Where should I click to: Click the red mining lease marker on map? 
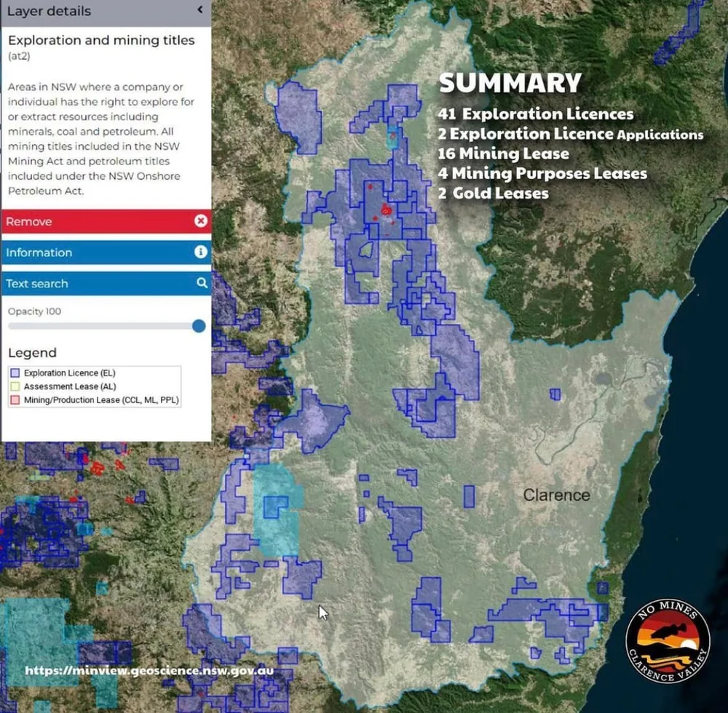pyautogui.click(x=386, y=210)
